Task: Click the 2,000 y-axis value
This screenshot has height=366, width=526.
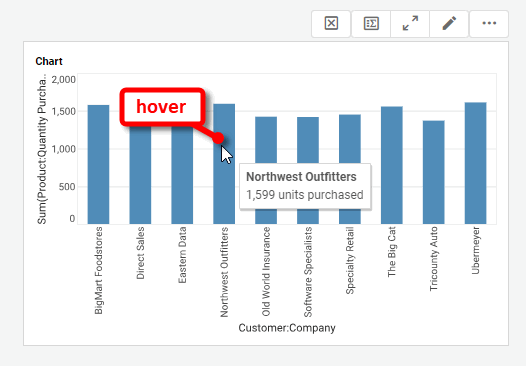Action: [x=64, y=80]
